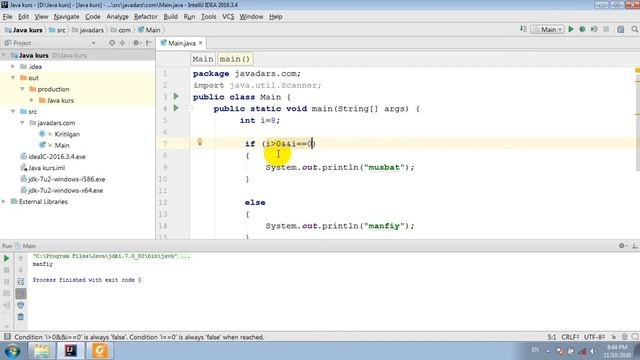This screenshot has height=360, width=640.
Task: Click UTF-8 encoding in status bar
Action: [x=594, y=337]
